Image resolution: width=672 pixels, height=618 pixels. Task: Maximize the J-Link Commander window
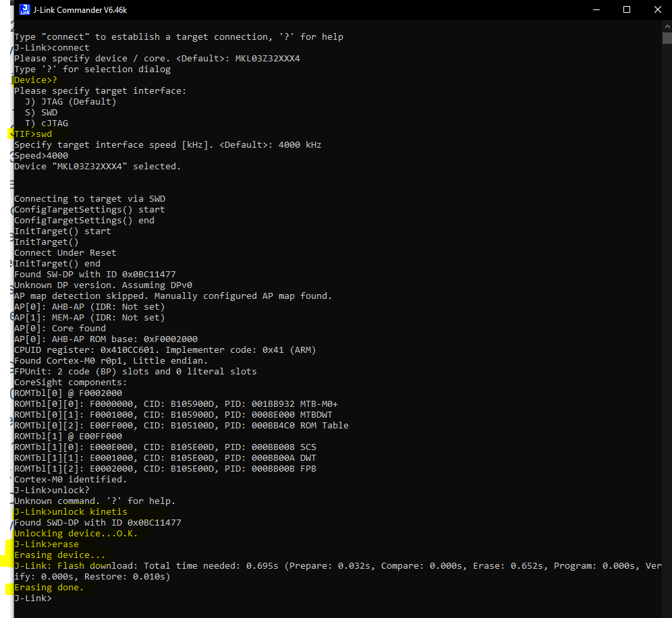coord(627,9)
